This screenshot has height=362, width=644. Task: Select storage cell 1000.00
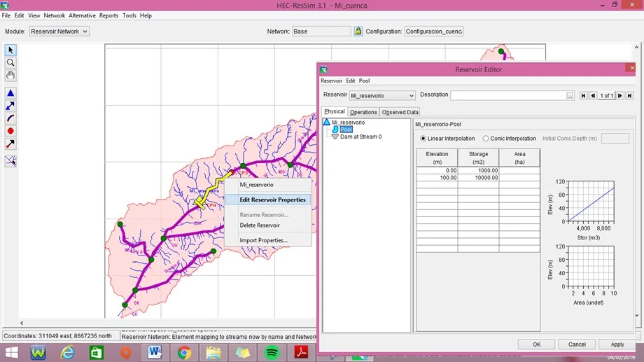(x=478, y=171)
